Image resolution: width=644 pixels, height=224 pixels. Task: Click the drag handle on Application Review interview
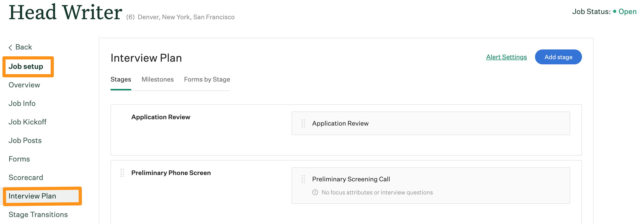click(303, 123)
